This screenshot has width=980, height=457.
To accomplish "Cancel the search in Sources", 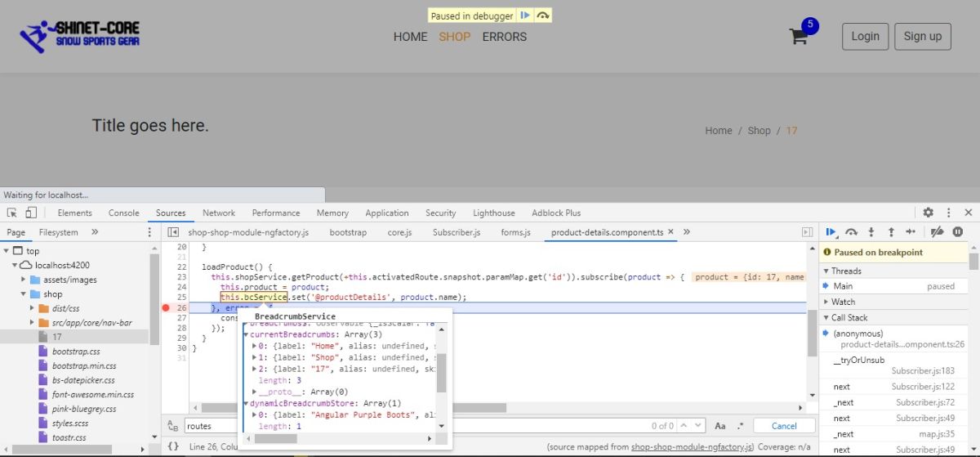I will coord(784,425).
